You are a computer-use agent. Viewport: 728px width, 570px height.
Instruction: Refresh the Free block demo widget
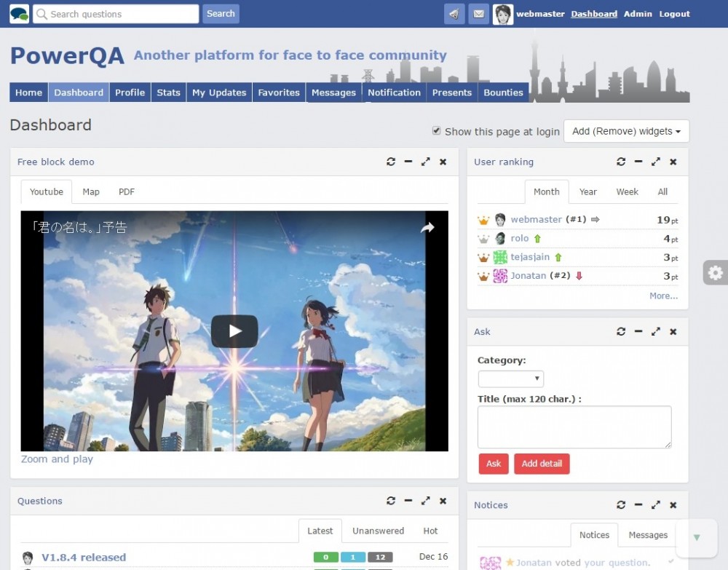tap(391, 162)
